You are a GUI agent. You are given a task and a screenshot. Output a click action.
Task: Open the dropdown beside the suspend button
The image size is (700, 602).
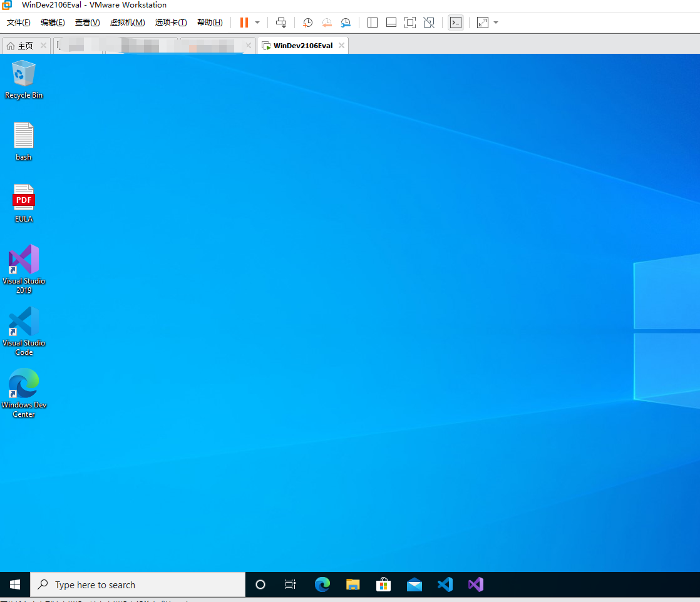pyautogui.click(x=257, y=22)
